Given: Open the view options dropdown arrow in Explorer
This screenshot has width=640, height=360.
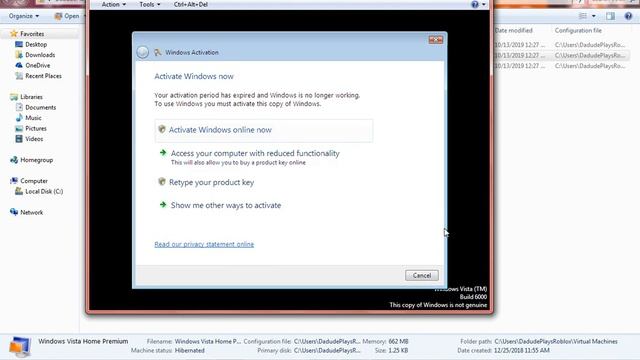Looking at the screenshot, I should coord(593,16).
